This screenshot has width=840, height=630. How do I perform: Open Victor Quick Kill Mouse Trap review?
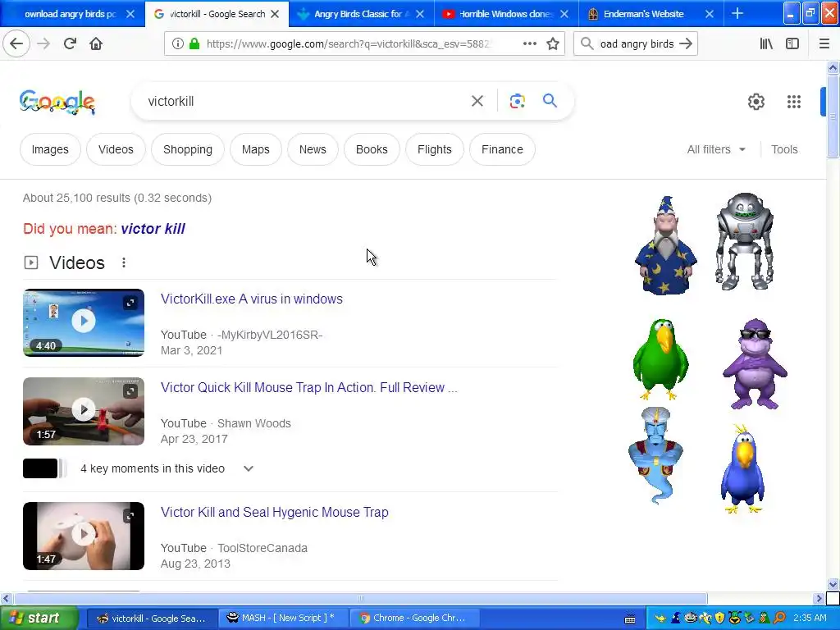[309, 387]
